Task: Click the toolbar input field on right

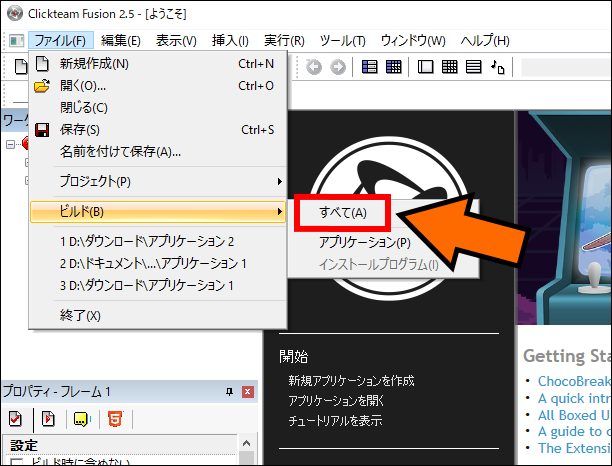Action: (x=566, y=67)
